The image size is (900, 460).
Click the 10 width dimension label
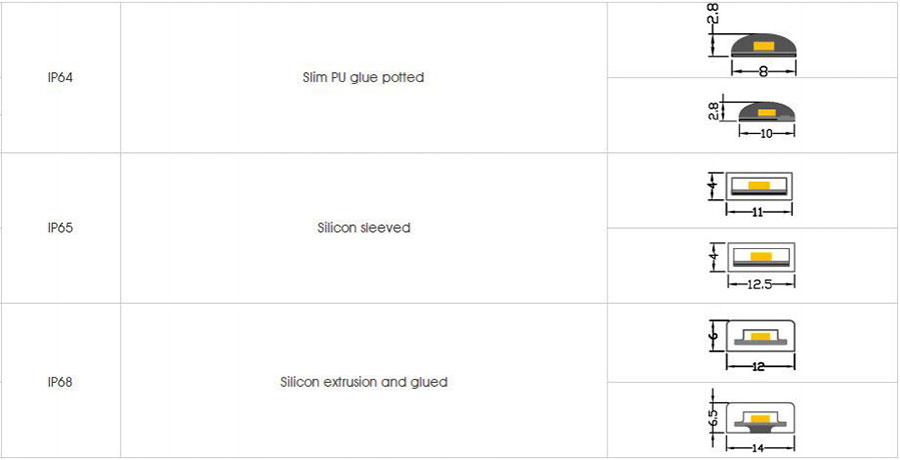pyautogui.click(x=767, y=133)
